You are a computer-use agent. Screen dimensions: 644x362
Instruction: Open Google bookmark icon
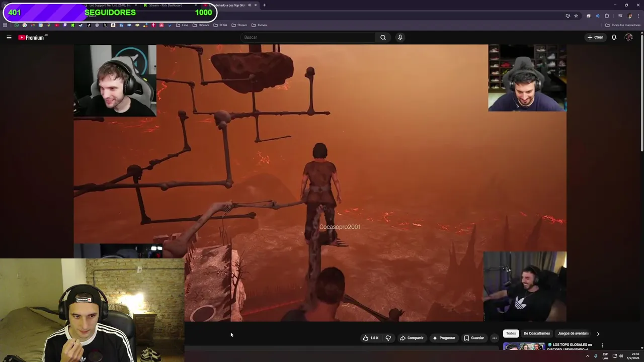click(x=25, y=25)
